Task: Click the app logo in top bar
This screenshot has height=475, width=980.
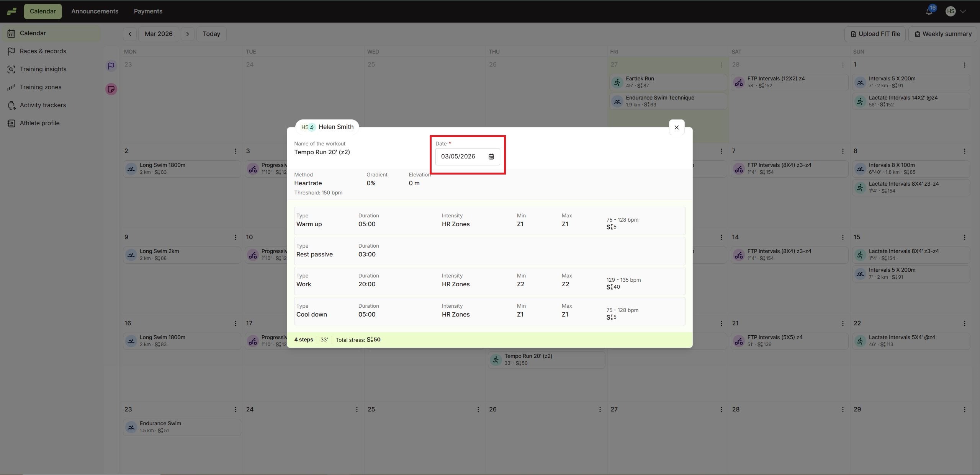Action: point(11,11)
